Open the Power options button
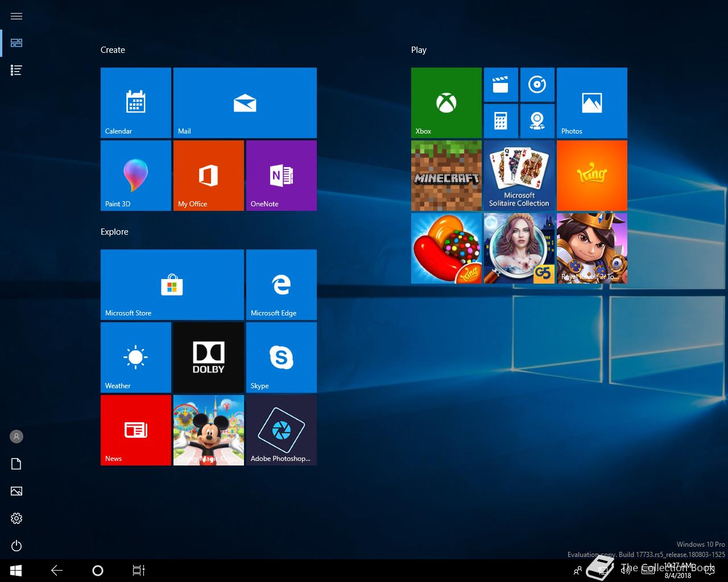This screenshot has height=582, width=728. click(x=16, y=546)
